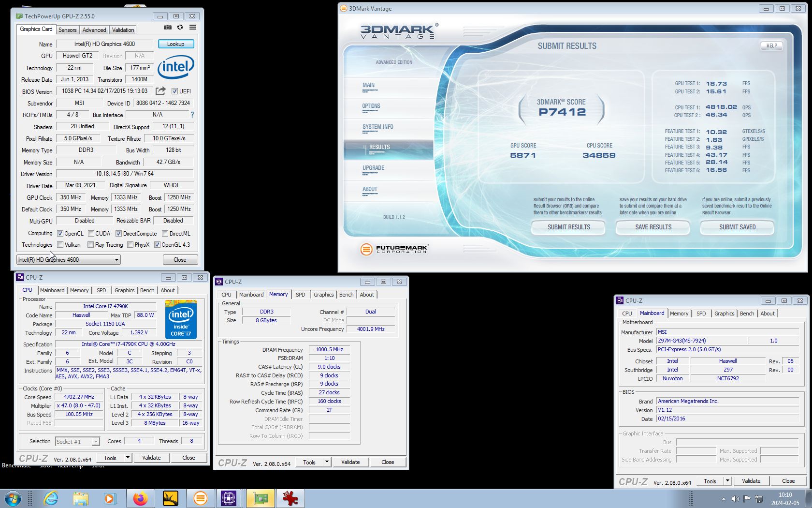812x508 pixels.
Task: Click the GPU-Z screenshot camera icon
Action: (167, 28)
